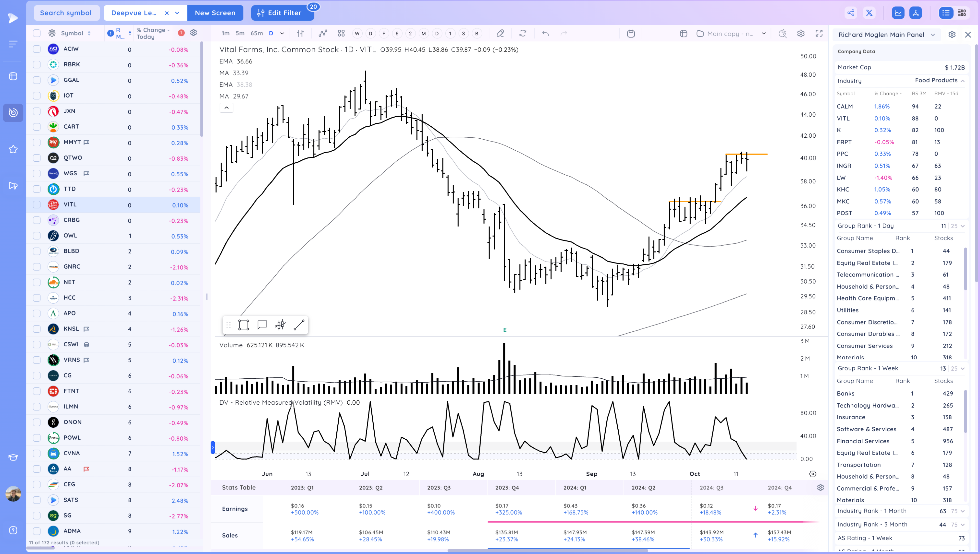Viewport: 980px width, 554px height.
Task: Click the refresh chart icon
Action: [x=523, y=34]
